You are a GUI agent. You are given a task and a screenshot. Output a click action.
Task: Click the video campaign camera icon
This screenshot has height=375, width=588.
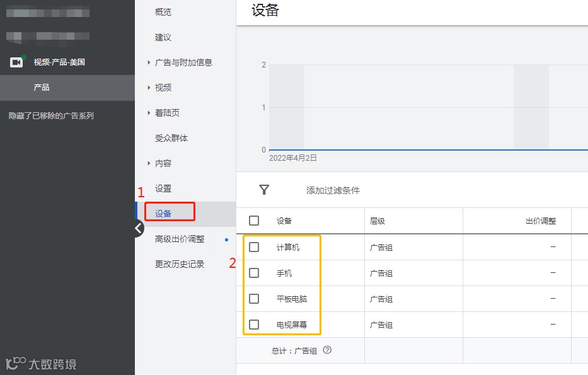(16, 62)
